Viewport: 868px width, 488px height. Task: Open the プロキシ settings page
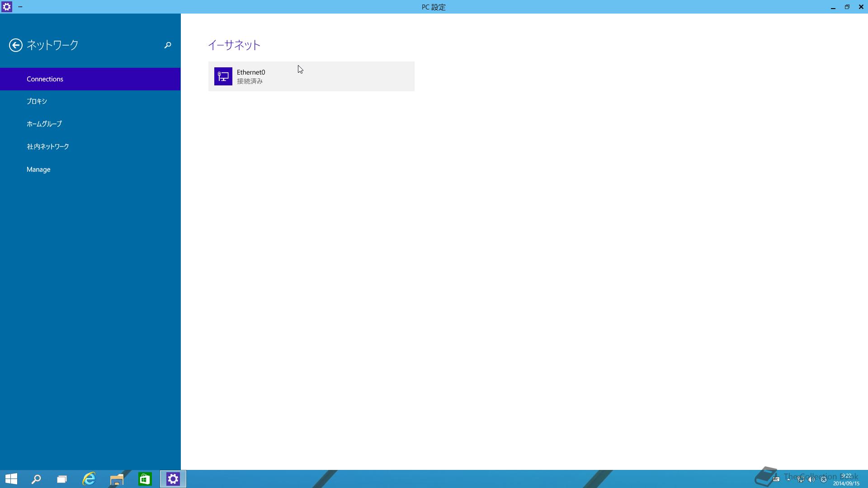tap(90, 102)
